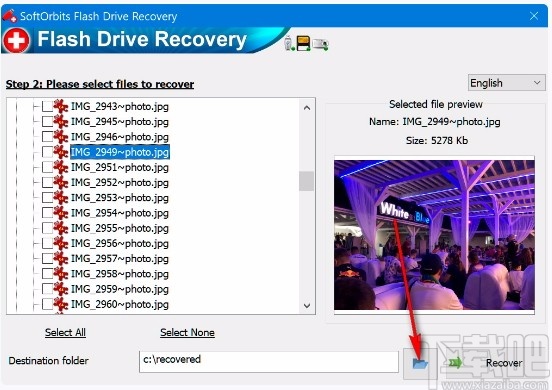Click SoftOrbits title bar app icon
552x390 pixels.
pyautogui.click(x=10, y=15)
